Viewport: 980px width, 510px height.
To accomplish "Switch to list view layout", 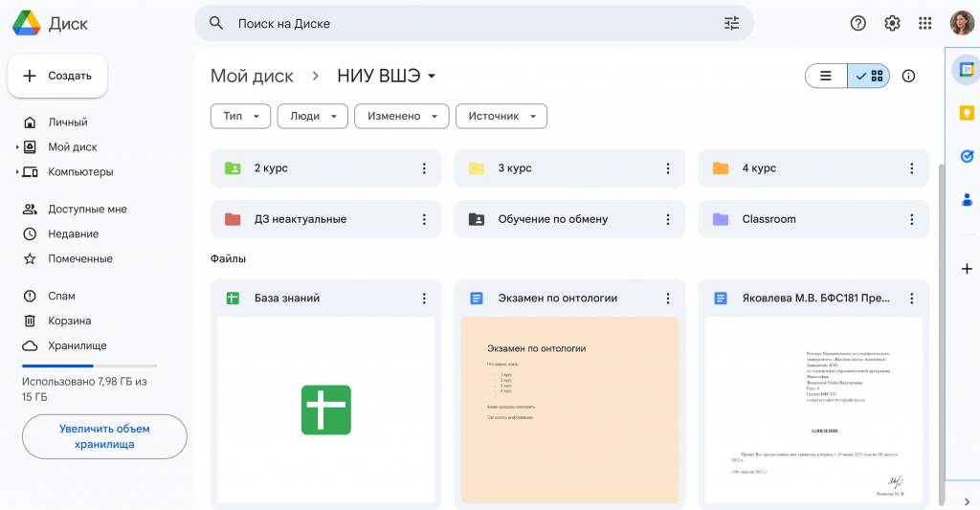I will [x=826, y=77].
